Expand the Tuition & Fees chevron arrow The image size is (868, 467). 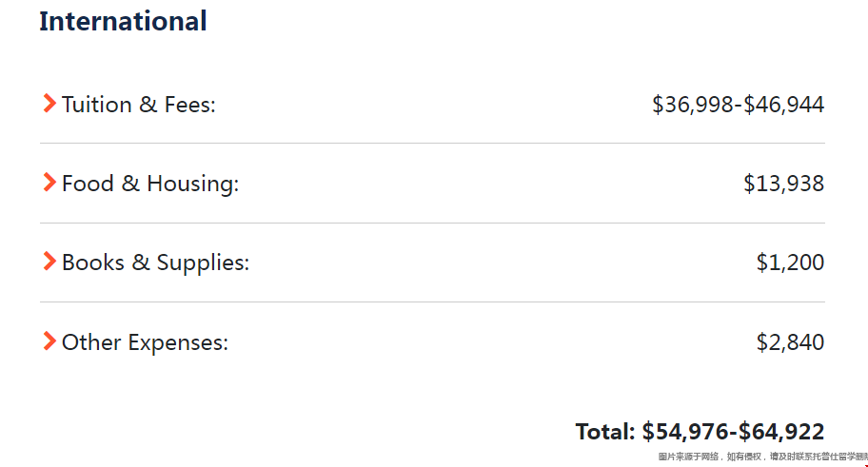click(x=49, y=103)
